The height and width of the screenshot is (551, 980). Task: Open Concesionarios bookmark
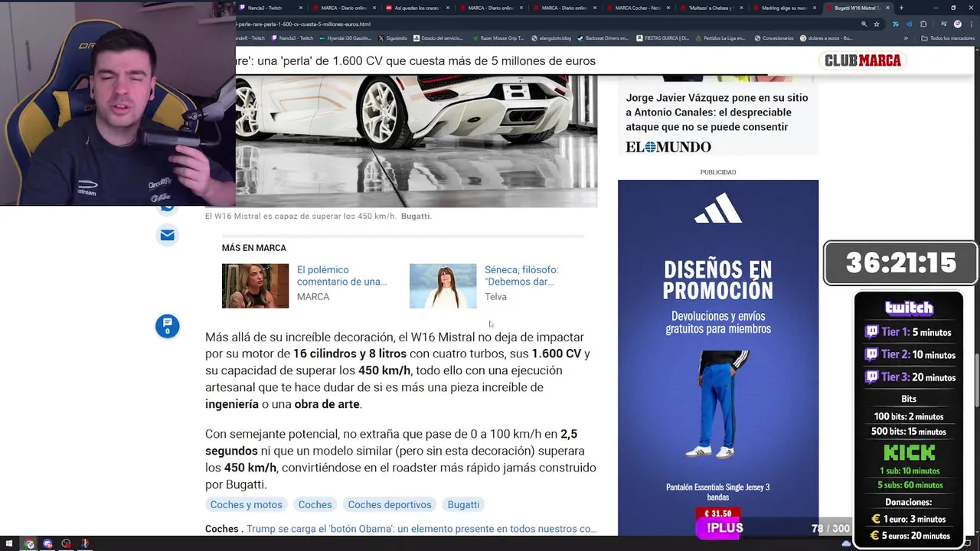pyautogui.click(x=774, y=38)
